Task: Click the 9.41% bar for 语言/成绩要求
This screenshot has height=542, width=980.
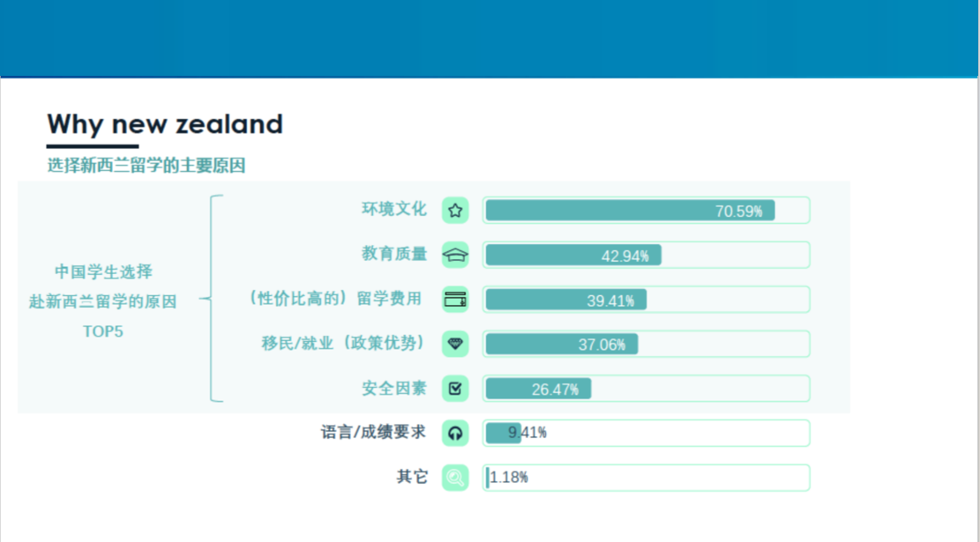Action: [x=503, y=433]
